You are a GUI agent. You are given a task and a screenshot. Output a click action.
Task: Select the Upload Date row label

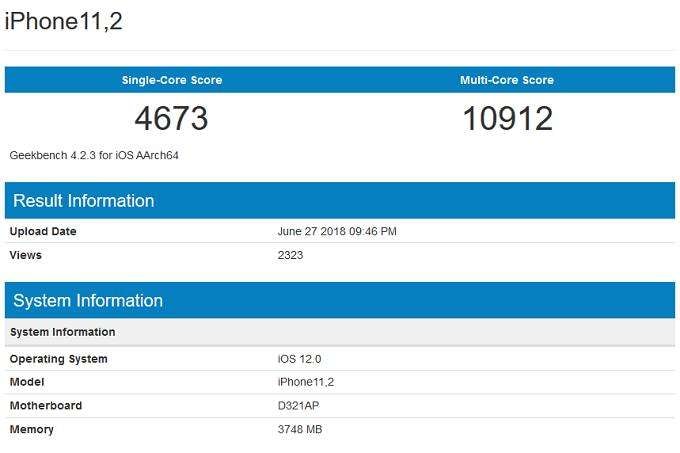(43, 232)
